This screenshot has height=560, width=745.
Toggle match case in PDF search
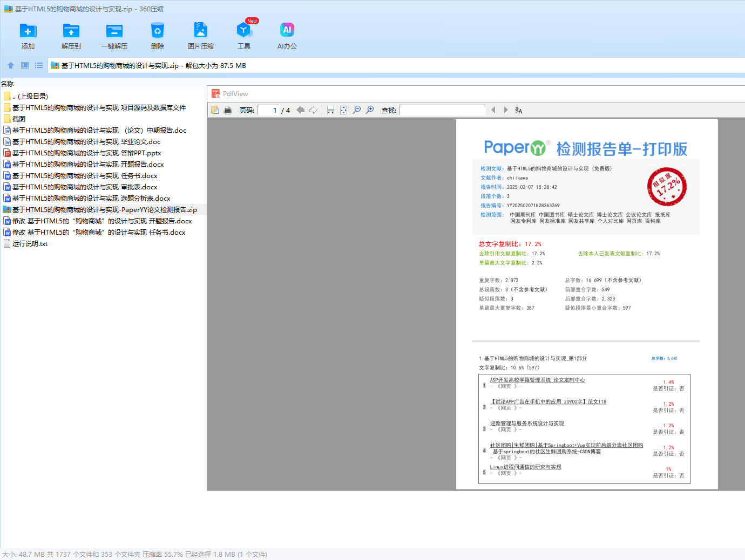point(519,110)
